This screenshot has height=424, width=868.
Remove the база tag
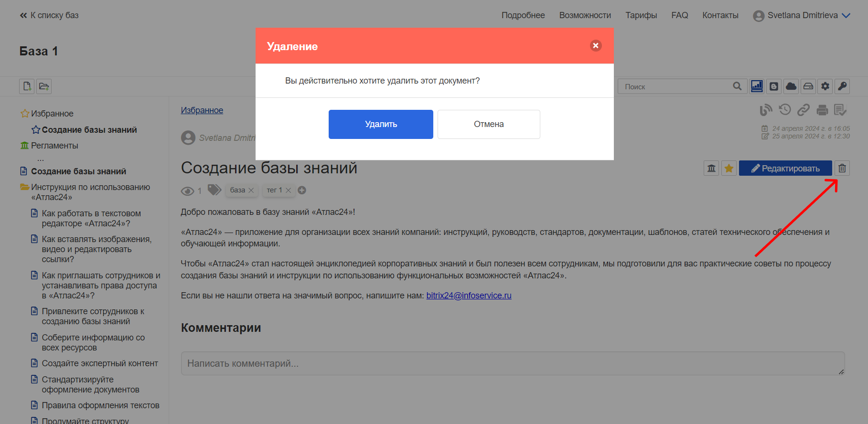251,190
